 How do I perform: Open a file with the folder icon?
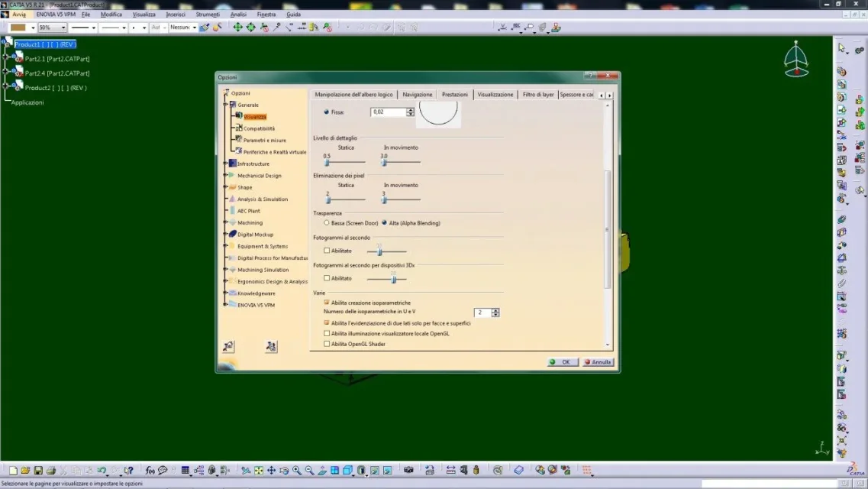(x=25, y=471)
